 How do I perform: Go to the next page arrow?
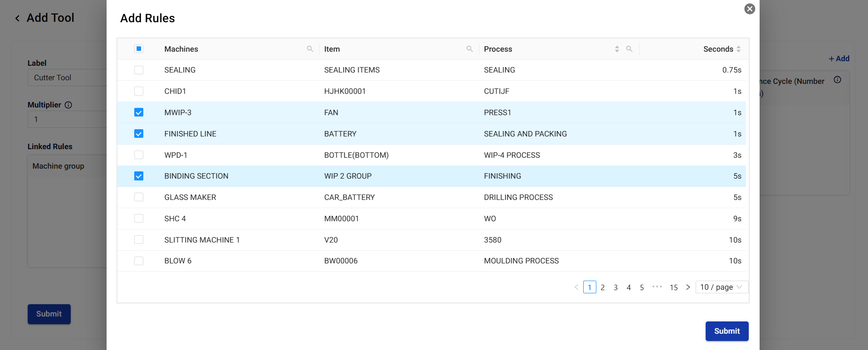pos(688,287)
